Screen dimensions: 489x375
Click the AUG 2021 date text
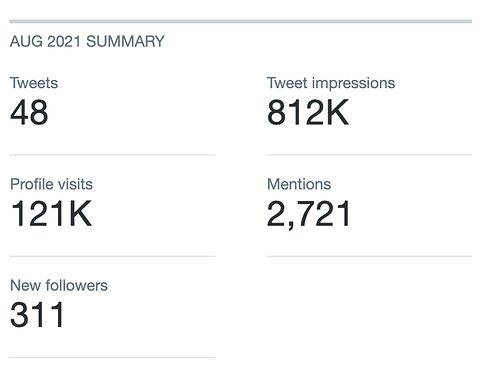point(45,42)
